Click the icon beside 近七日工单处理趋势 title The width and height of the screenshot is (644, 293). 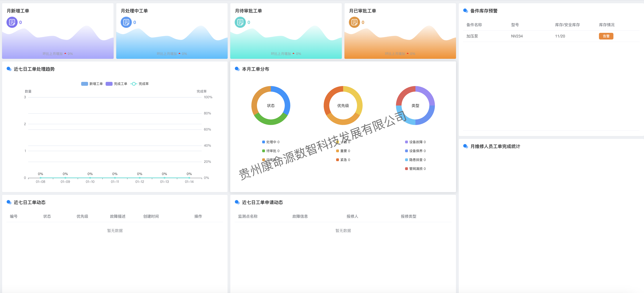(x=9, y=69)
